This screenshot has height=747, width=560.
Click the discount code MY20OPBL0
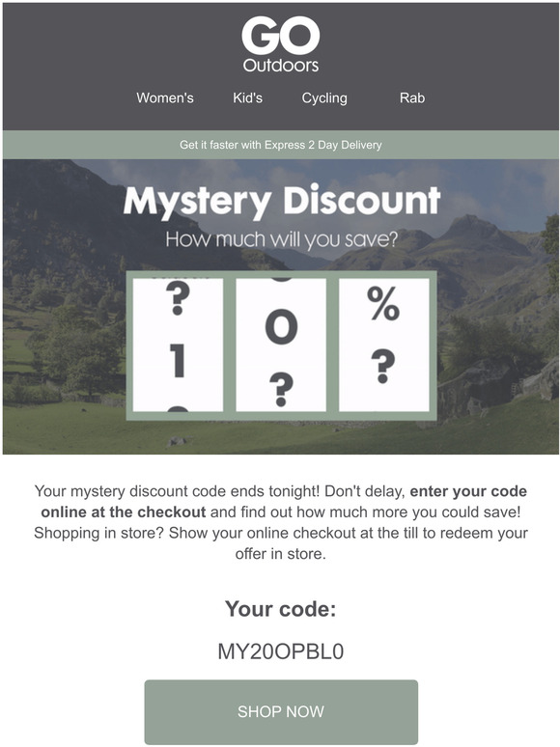[x=280, y=651]
